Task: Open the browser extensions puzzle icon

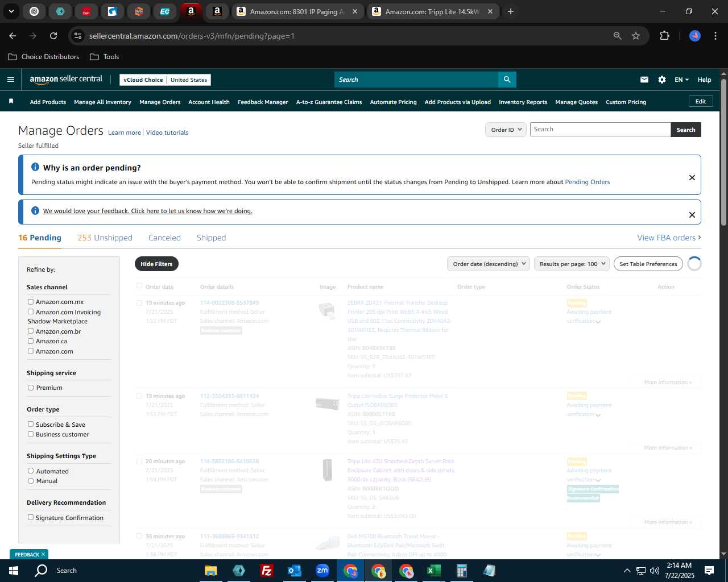Action: click(x=664, y=36)
